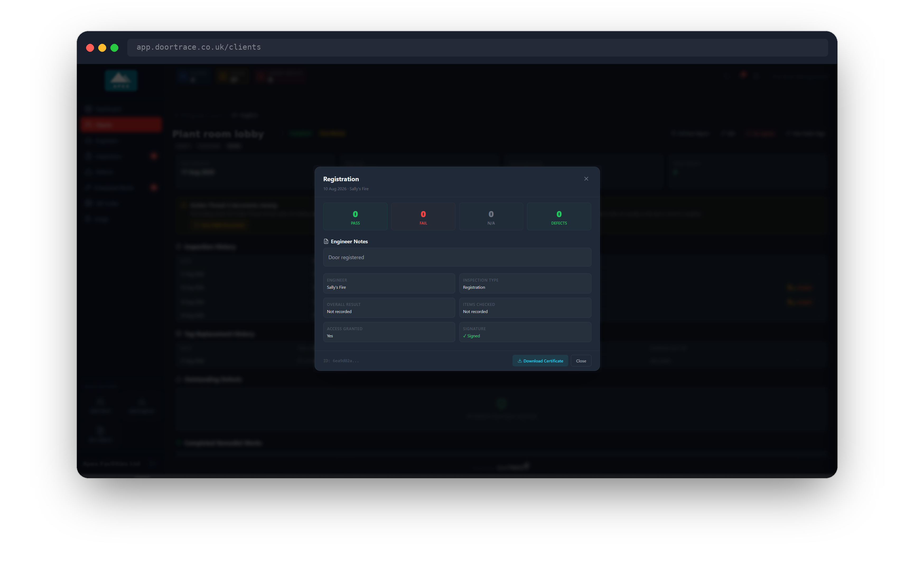
Task: Click the download icon in Download Certificate
Action: 520,361
